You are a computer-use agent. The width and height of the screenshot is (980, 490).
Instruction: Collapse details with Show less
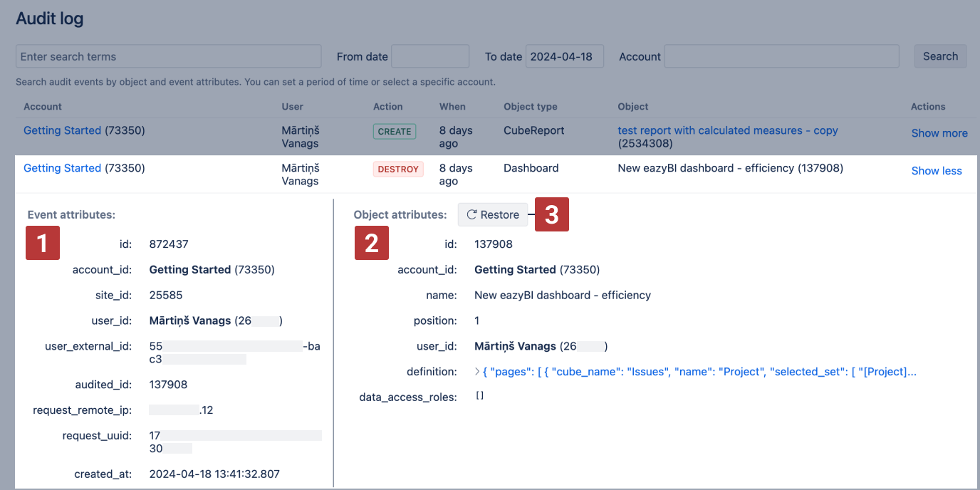point(936,171)
